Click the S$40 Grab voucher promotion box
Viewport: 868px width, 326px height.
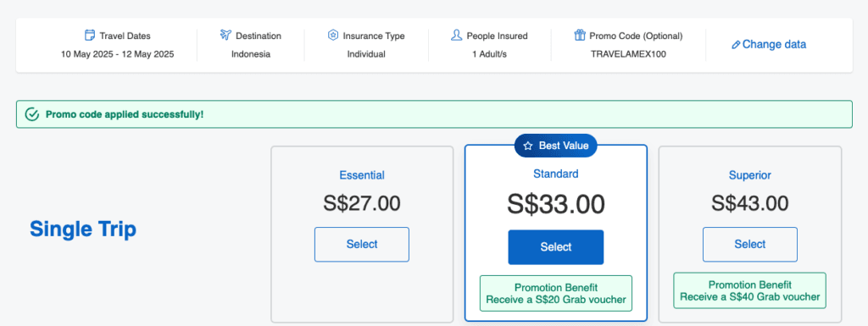pos(750,290)
